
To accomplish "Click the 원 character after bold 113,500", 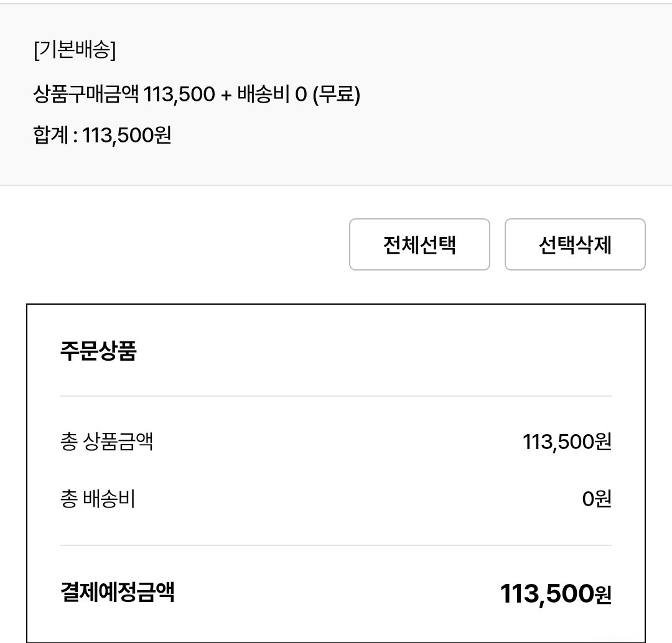I will [604, 594].
